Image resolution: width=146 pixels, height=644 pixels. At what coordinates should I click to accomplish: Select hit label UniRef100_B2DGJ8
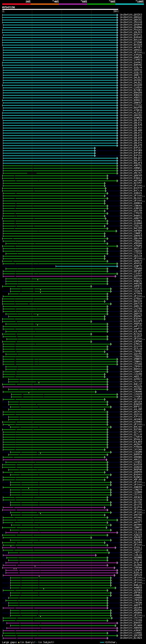[131, 572]
